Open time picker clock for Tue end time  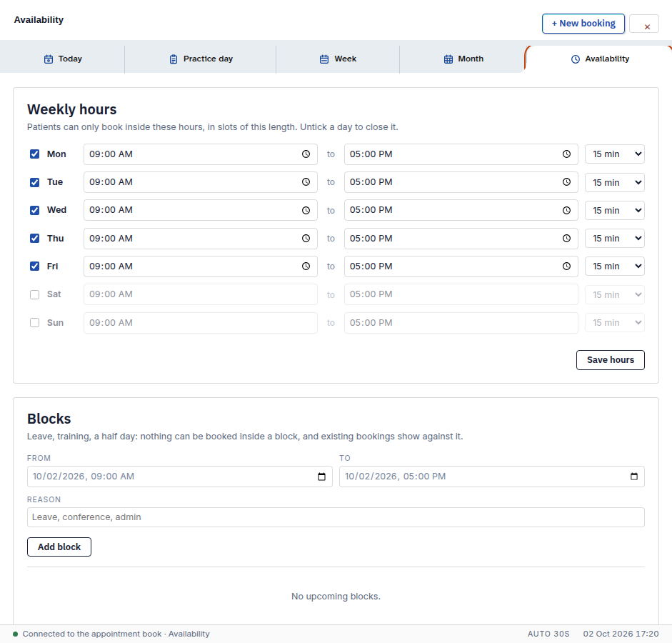pyautogui.click(x=566, y=182)
